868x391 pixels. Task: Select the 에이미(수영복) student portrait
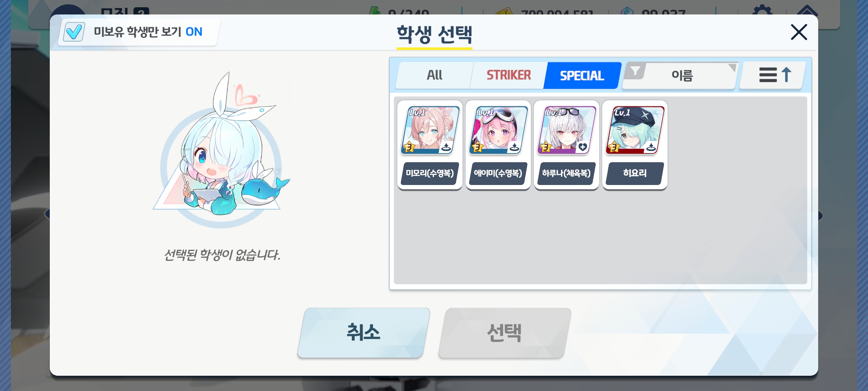tap(498, 130)
